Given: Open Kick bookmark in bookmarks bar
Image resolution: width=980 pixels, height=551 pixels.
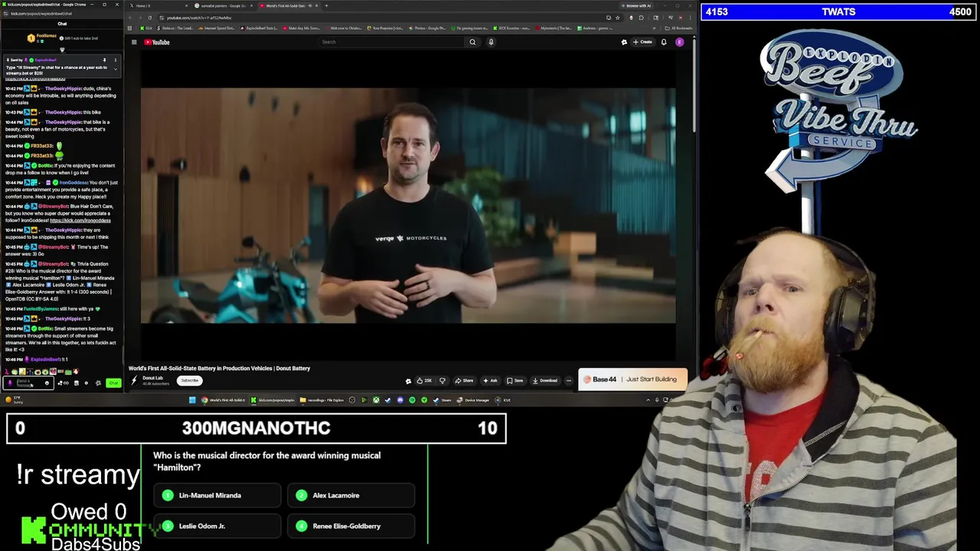Looking at the screenshot, I should (147, 28).
